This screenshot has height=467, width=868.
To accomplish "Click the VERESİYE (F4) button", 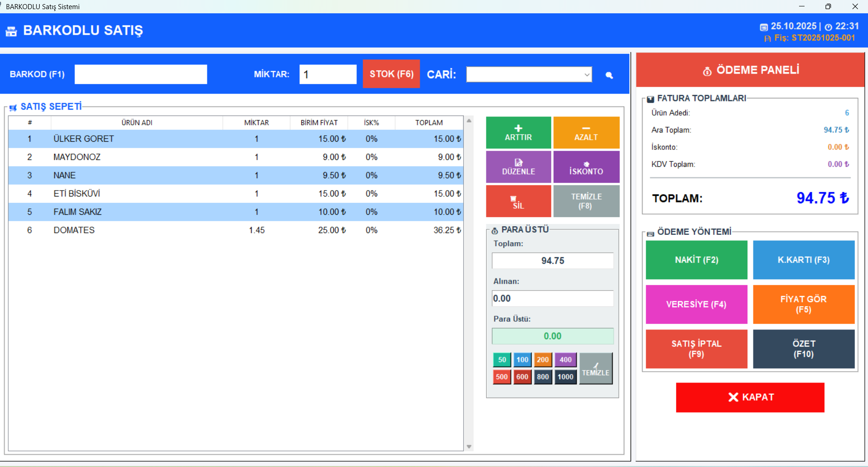I will pos(696,304).
